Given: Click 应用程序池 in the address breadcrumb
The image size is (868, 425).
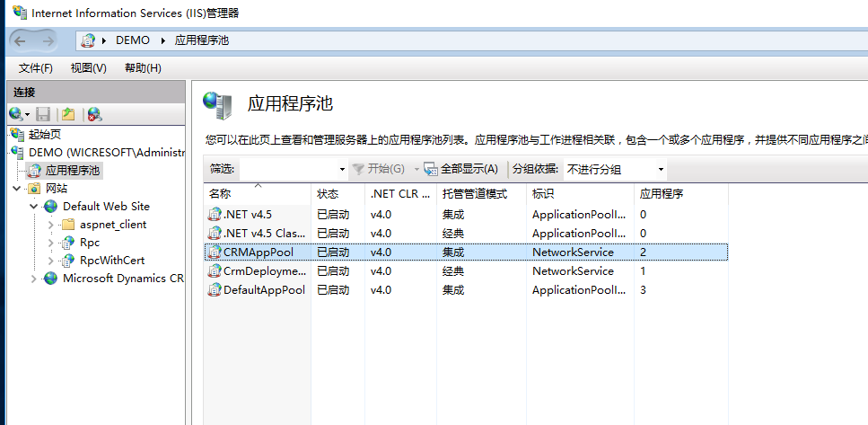Looking at the screenshot, I should pos(201,40).
